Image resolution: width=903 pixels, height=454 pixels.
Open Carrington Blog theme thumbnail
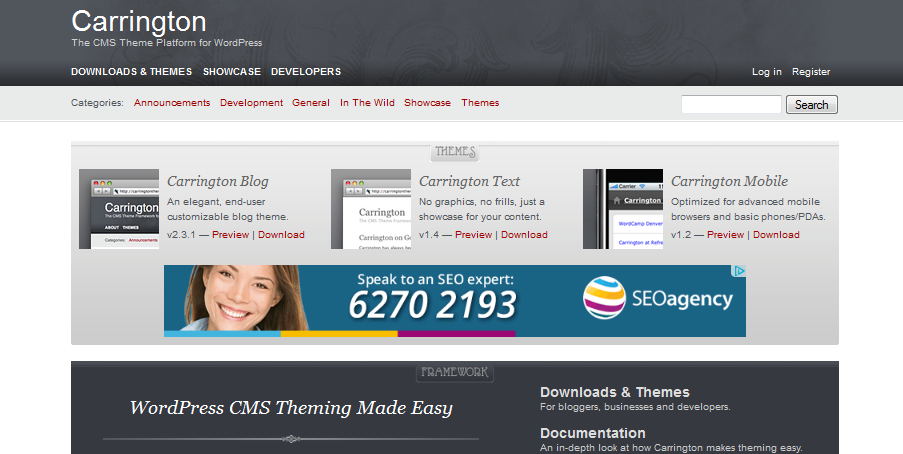point(119,209)
